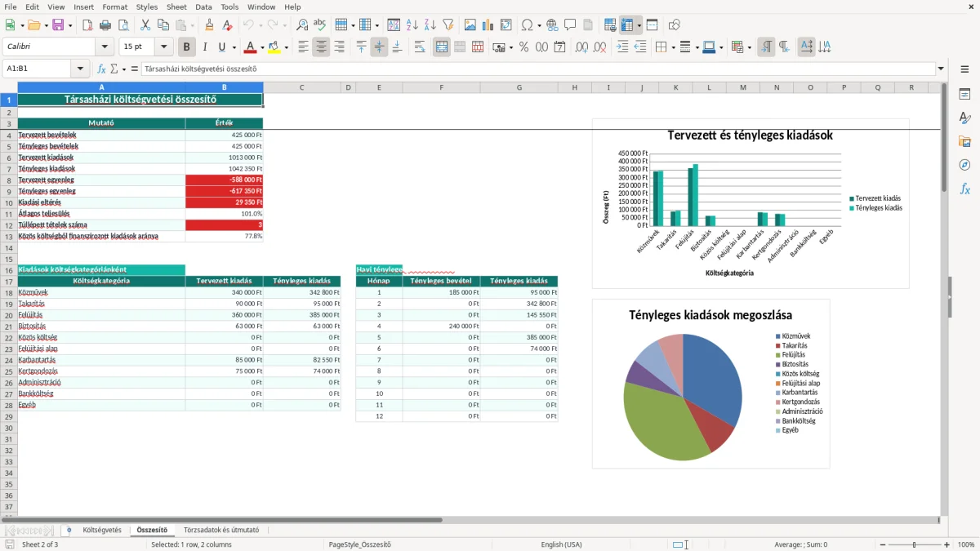
Task: Toggle Underline formatting
Action: point(221,47)
